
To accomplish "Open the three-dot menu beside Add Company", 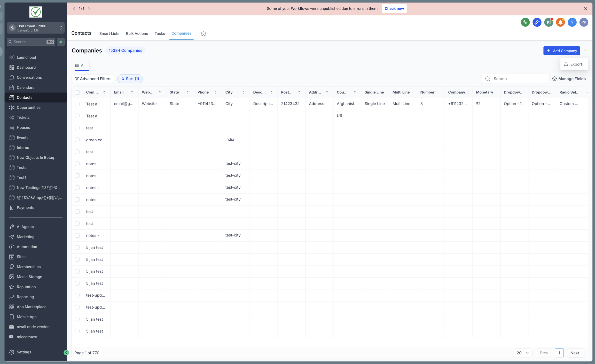I will [585, 51].
